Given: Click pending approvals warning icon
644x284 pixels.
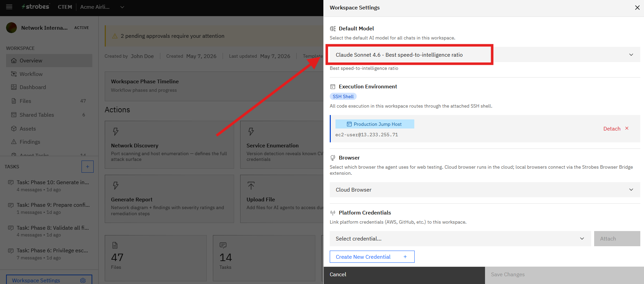Looking at the screenshot, I should tap(115, 36).
